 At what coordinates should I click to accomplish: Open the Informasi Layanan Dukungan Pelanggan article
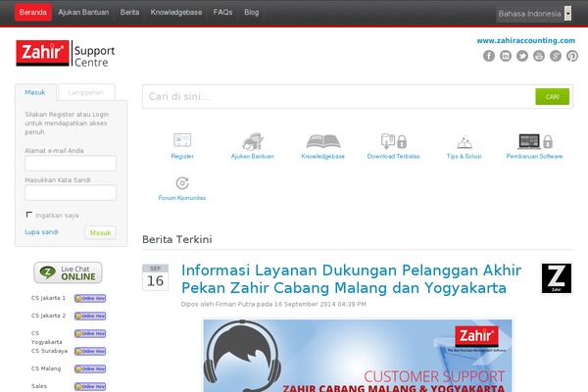coord(351,278)
